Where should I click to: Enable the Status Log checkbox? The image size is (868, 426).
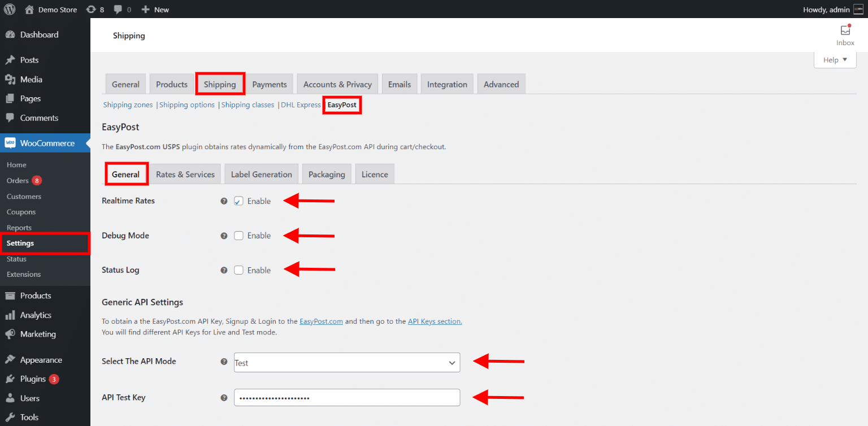pos(239,270)
